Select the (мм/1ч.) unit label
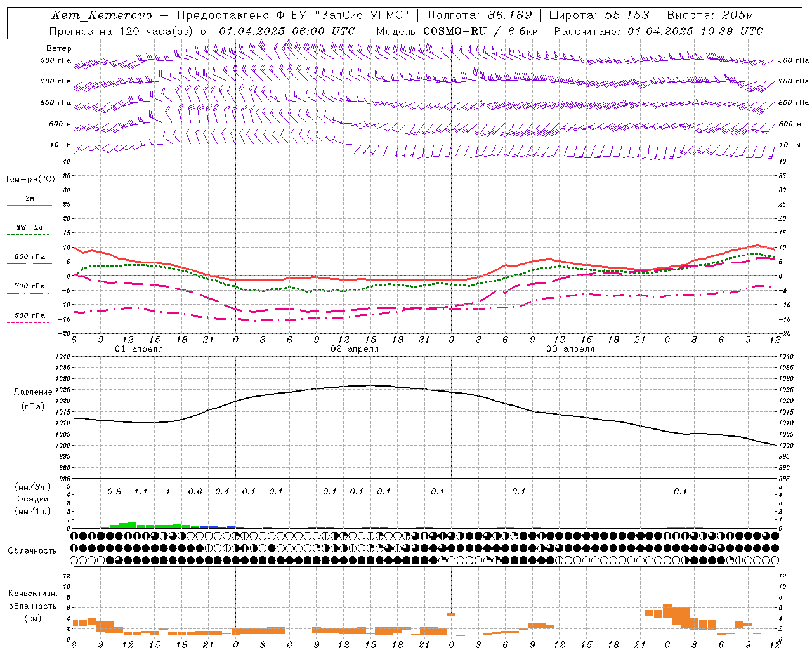Image resolution: width=812 pixels, height=650 pixels. coord(33,512)
